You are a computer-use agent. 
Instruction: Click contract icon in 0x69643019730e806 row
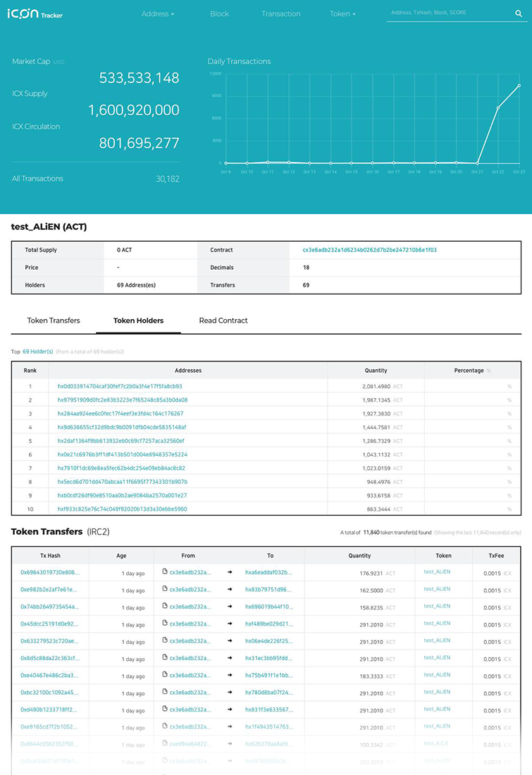coord(165,572)
